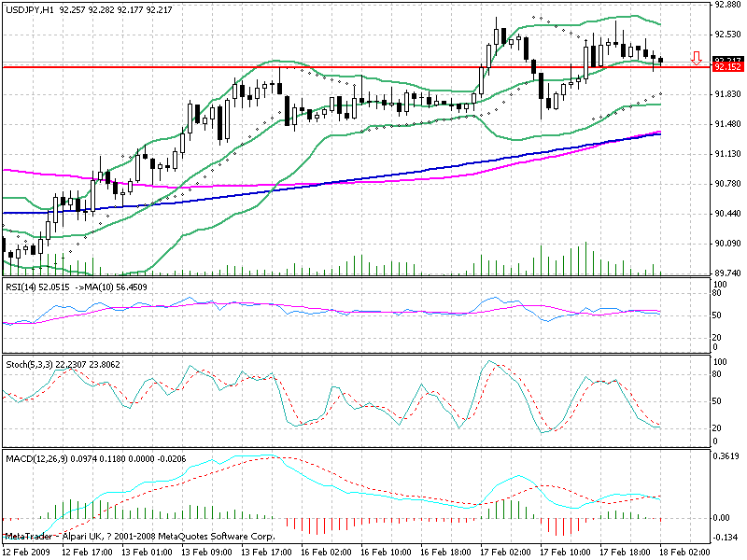
Task: Click the 16 Feb 10:00 time label
Action: (386, 553)
